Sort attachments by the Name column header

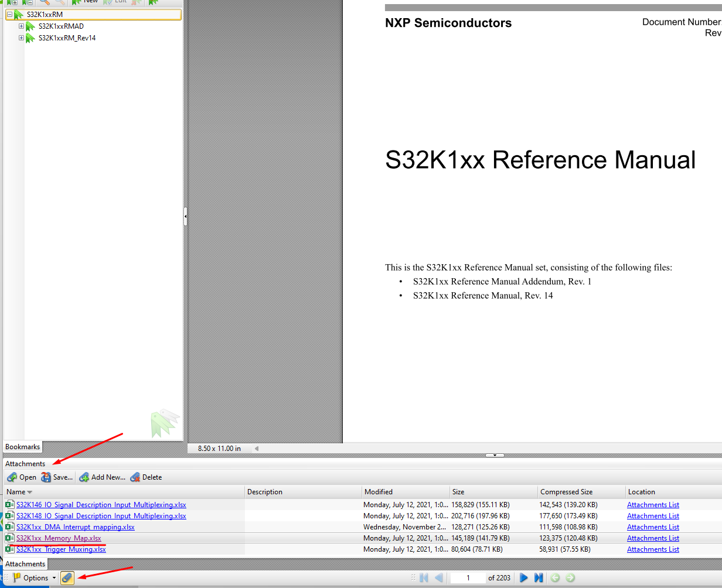pos(18,491)
